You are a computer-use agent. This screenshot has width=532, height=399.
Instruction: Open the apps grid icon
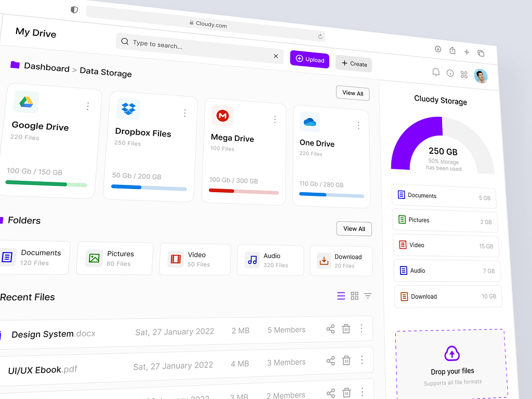(x=464, y=75)
